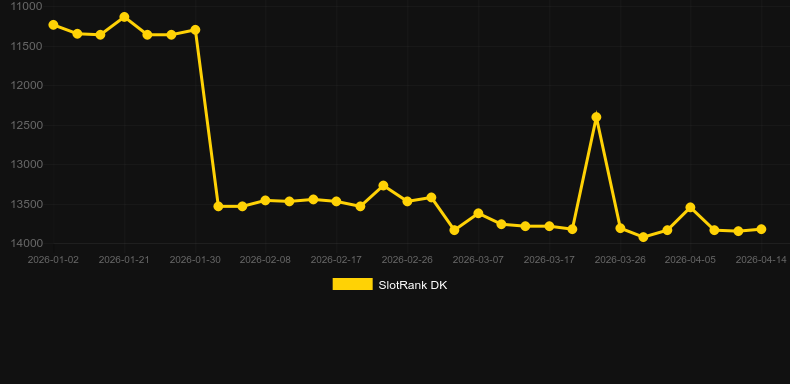This screenshot has height=384, width=790.
Task: Click the 2026-02-26 x-axis date label
Action: [407, 260]
